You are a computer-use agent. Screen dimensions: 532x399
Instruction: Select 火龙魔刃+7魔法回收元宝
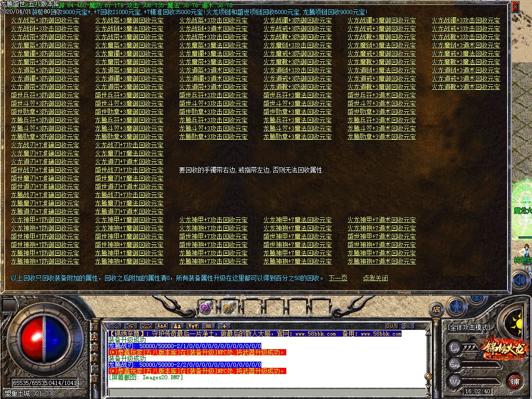[129, 153]
